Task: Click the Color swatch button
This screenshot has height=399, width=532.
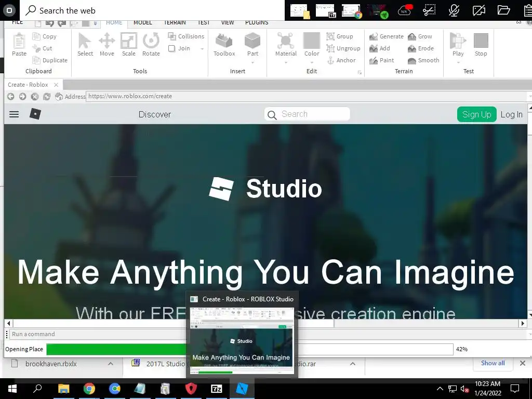Action: click(312, 41)
